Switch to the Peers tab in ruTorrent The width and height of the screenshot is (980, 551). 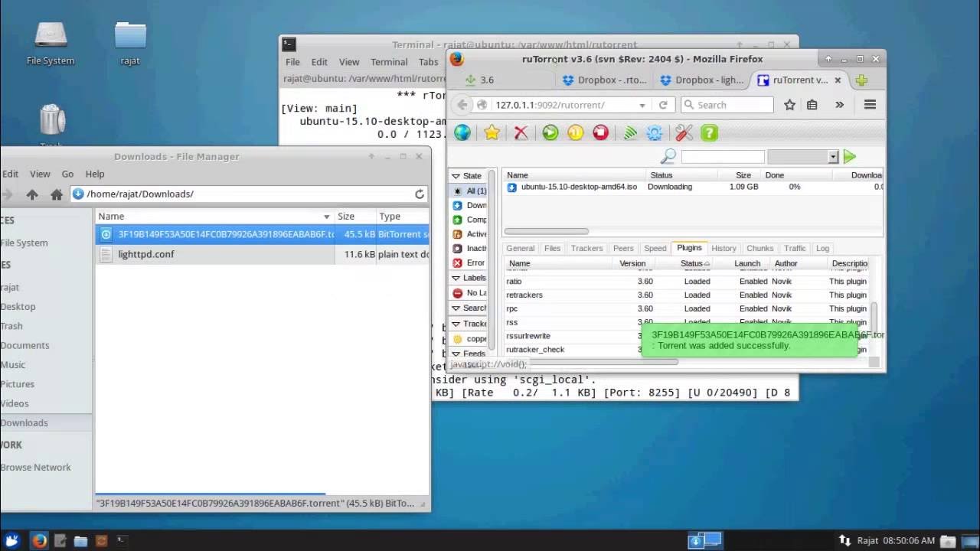point(623,248)
